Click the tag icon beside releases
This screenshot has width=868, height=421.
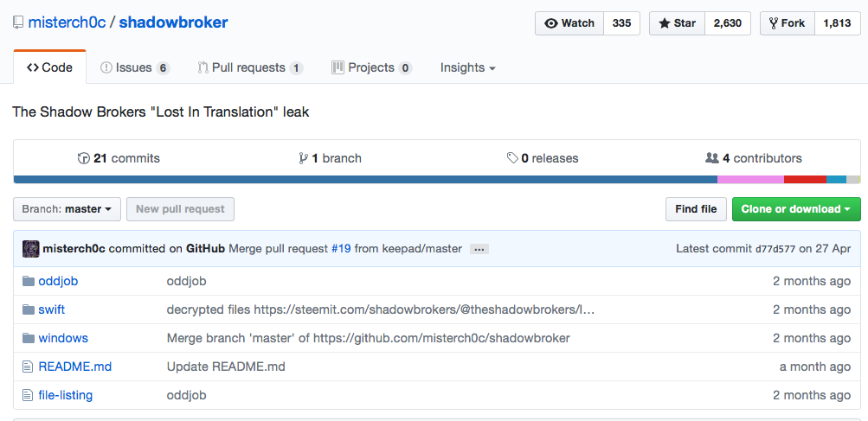coord(512,158)
